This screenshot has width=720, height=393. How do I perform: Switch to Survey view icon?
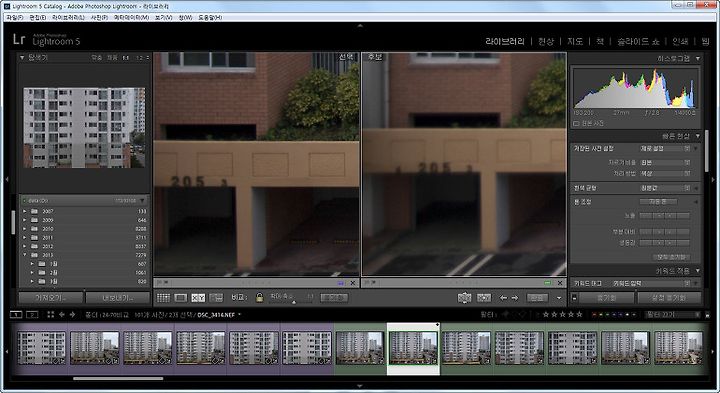point(216,298)
